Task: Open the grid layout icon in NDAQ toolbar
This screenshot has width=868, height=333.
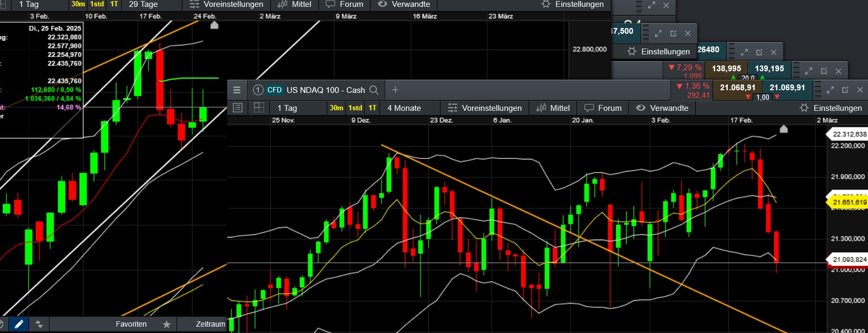Action: click(x=259, y=108)
